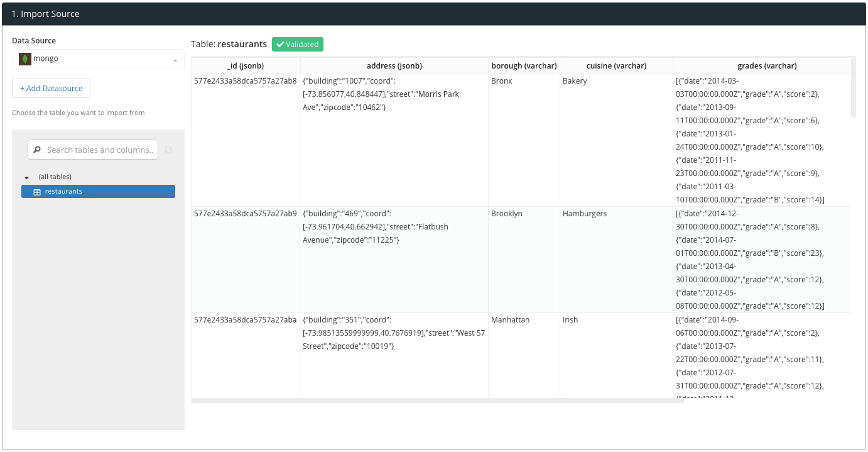
Task: Click the table icon next to restaurants
Action: point(36,192)
